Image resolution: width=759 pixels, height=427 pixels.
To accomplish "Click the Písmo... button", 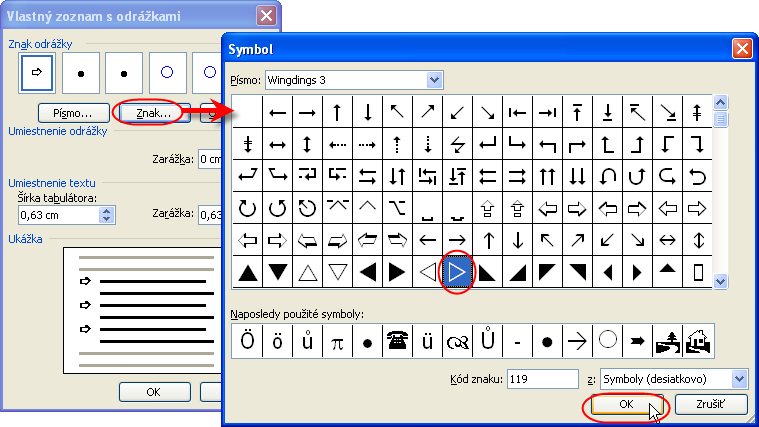I will click(72, 113).
